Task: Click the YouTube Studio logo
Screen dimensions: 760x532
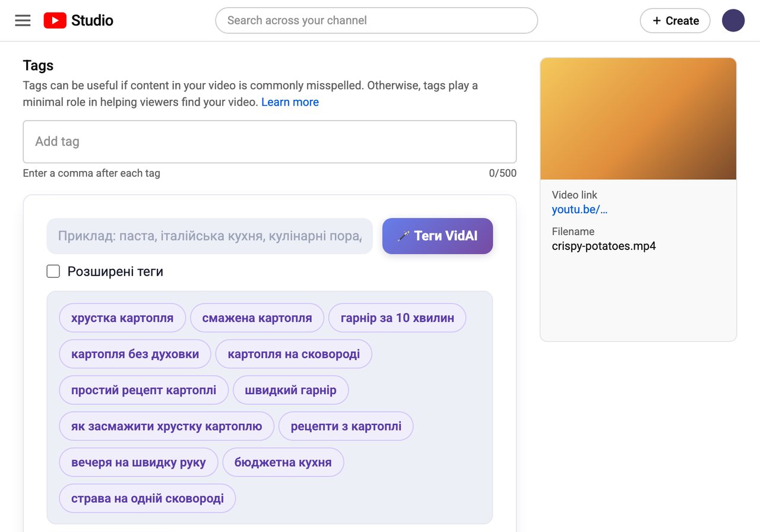Action: pyautogui.click(x=78, y=21)
